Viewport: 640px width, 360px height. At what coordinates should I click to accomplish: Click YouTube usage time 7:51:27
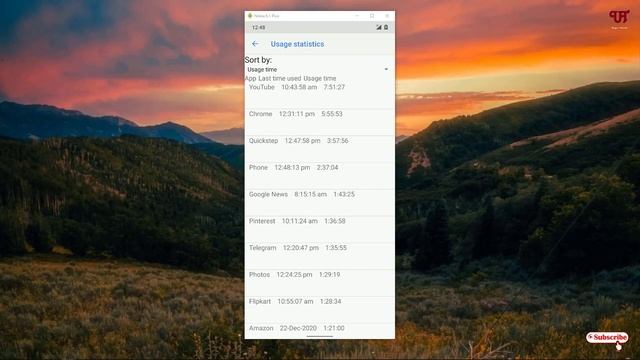(x=334, y=87)
